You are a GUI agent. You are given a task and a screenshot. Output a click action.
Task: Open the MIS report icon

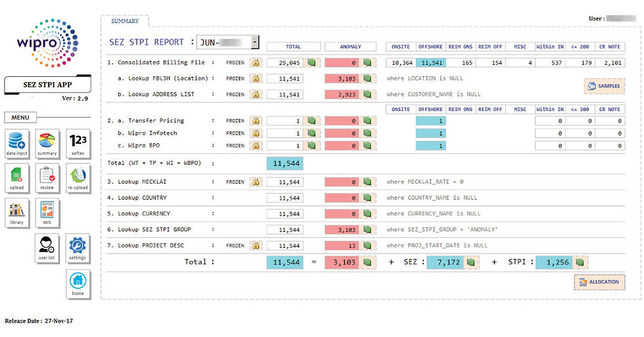tap(47, 213)
